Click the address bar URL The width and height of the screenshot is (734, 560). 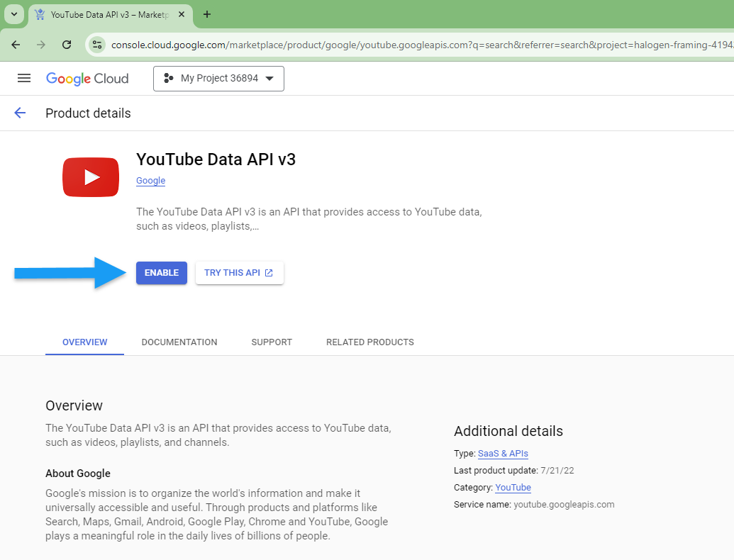(x=421, y=45)
